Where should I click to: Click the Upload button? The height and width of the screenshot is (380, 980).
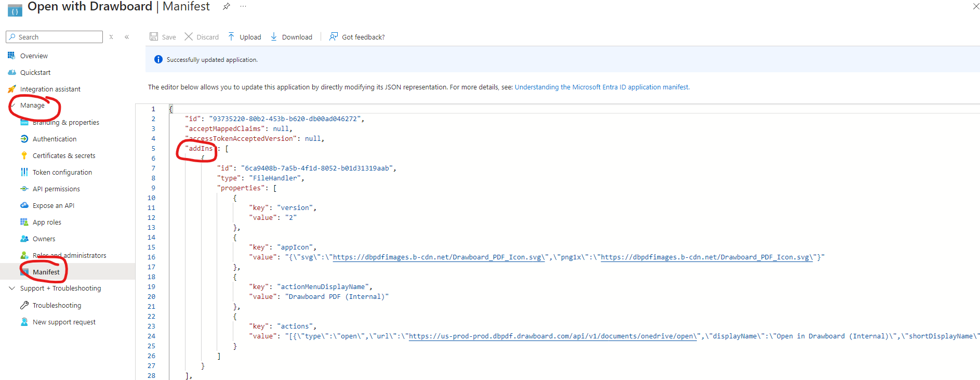point(244,37)
